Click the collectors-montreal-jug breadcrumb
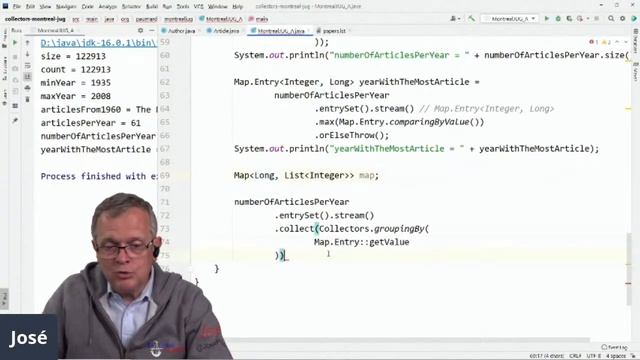The height and width of the screenshot is (360, 640). pyautogui.click(x=35, y=19)
